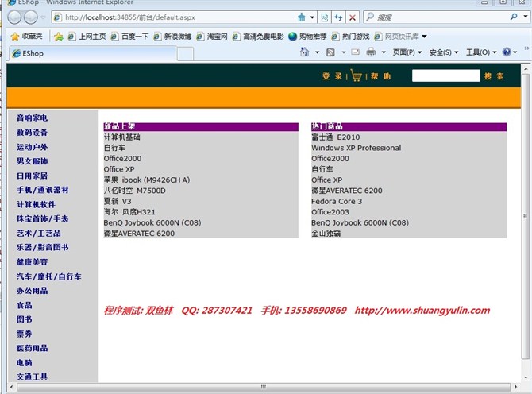Select the 艺术/工艺品 category

[39, 233]
